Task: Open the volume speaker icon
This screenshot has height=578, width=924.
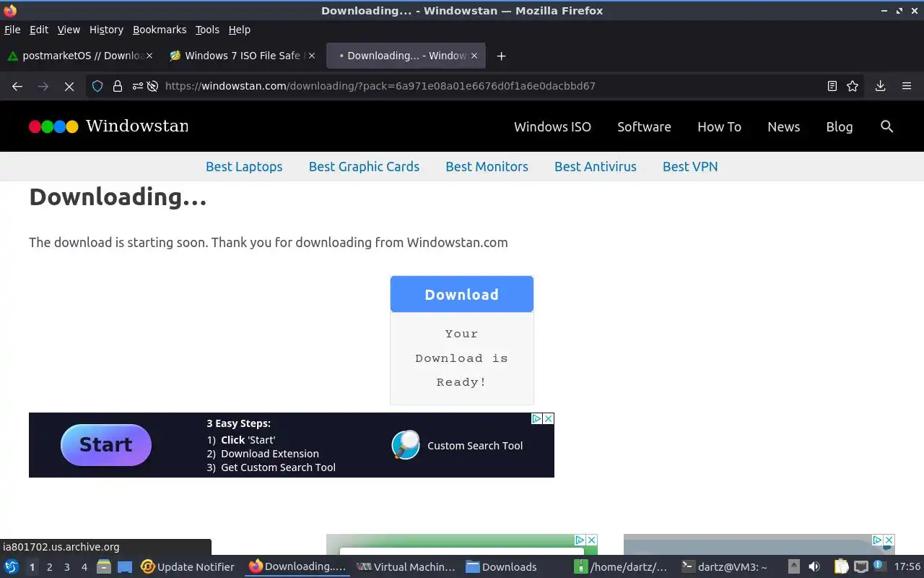Action: (x=814, y=567)
